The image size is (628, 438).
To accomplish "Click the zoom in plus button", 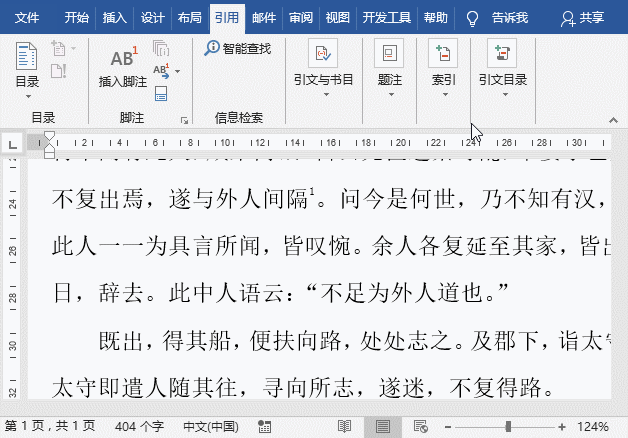I will click(x=562, y=427).
